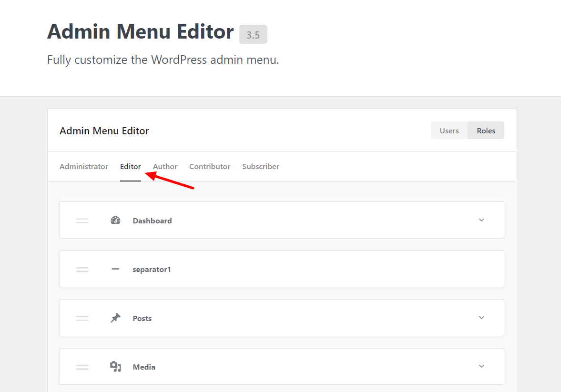Screen dimensions: 561x392
Task: Click the Dashboard label text
Action: coord(152,221)
